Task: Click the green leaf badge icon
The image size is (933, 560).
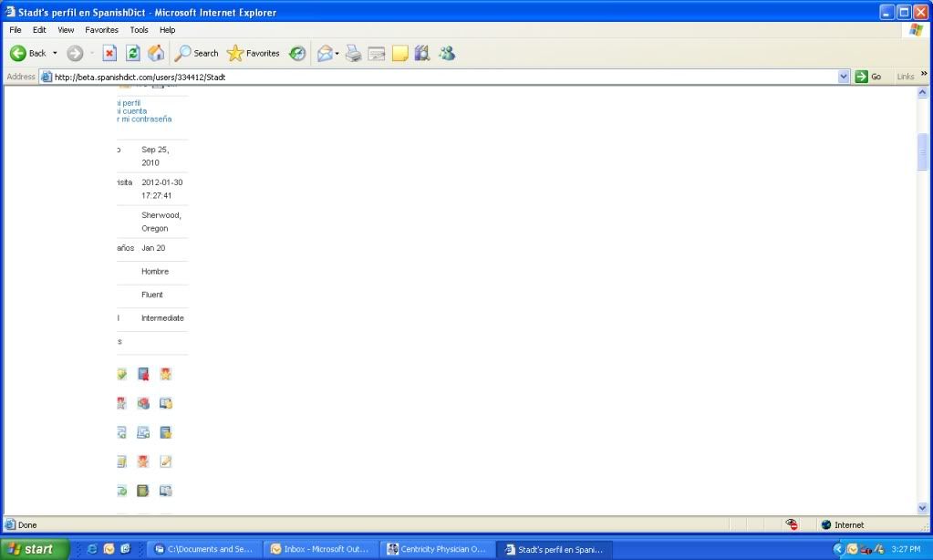Action: pyautogui.click(x=121, y=373)
